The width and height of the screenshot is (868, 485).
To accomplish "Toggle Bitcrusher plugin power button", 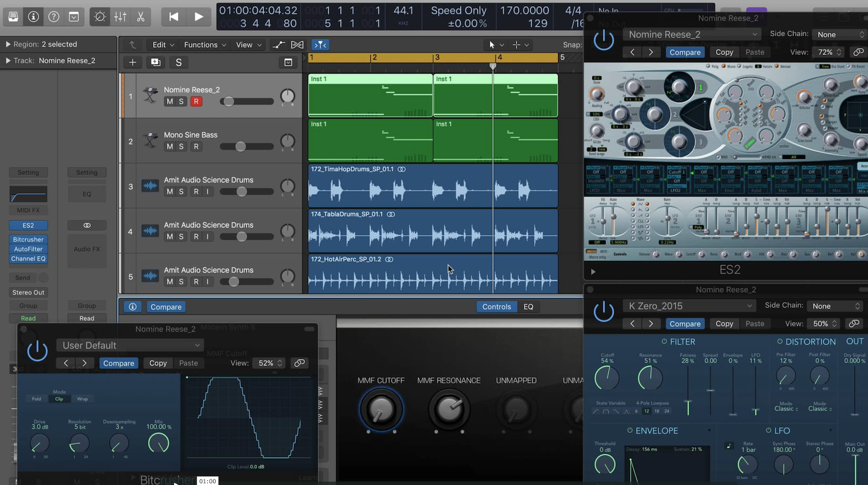I will point(37,352).
